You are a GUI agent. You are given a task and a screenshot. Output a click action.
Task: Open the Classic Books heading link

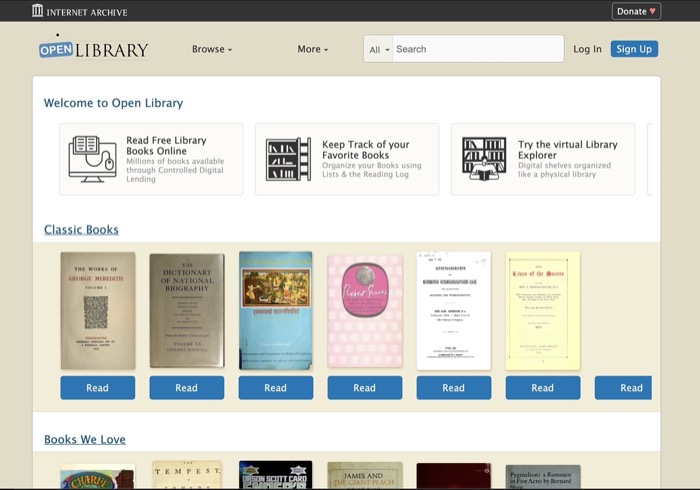(x=81, y=229)
